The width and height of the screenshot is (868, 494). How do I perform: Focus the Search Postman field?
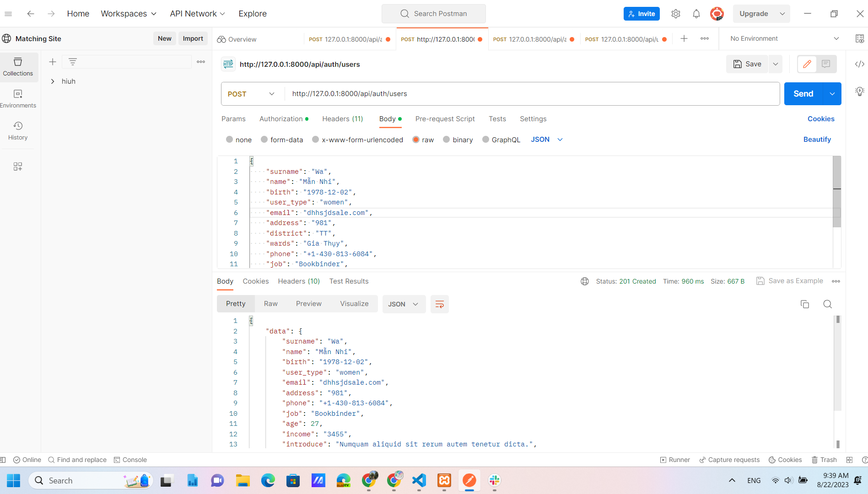tap(434, 14)
